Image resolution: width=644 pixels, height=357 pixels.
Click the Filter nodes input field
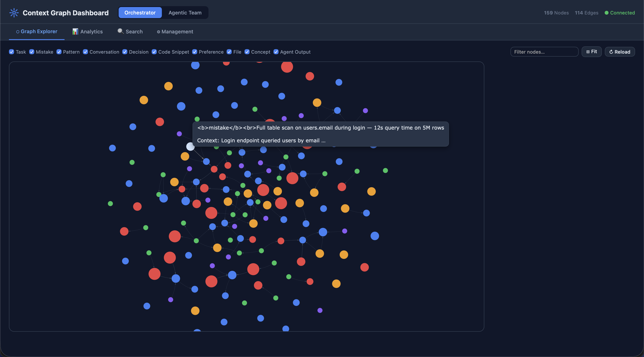[x=544, y=52]
